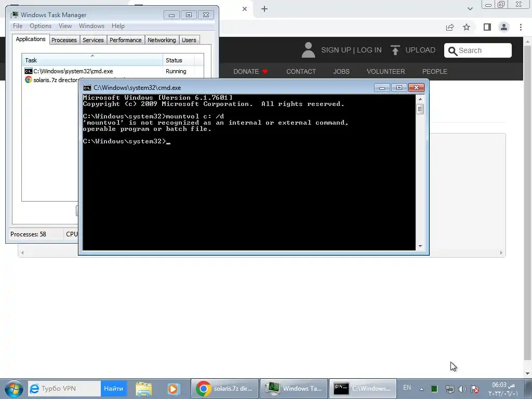Screen dimensions: 532x399
Task: Switch to the Networking tab
Action: pyautogui.click(x=162, y=40)
